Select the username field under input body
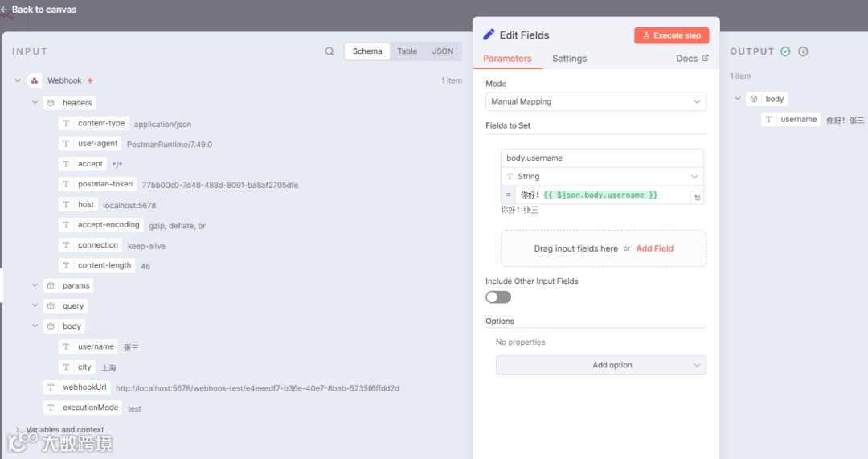868x459 pixels. coord(88,347)
